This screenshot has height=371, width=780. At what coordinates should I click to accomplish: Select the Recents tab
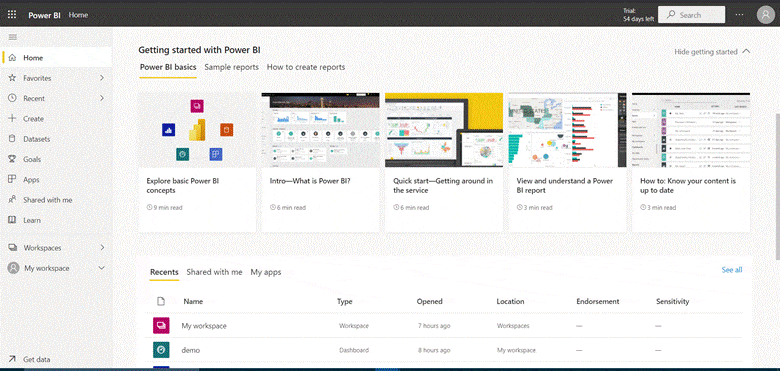[164, 272]
